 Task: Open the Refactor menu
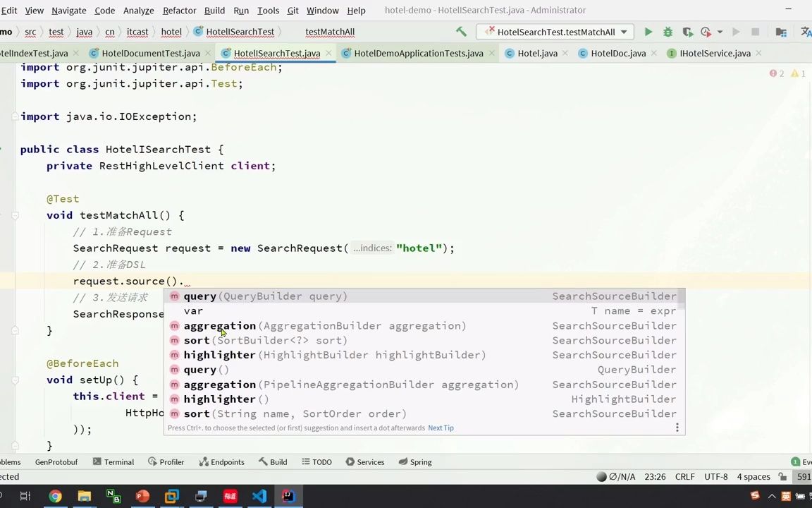point(179,11)
